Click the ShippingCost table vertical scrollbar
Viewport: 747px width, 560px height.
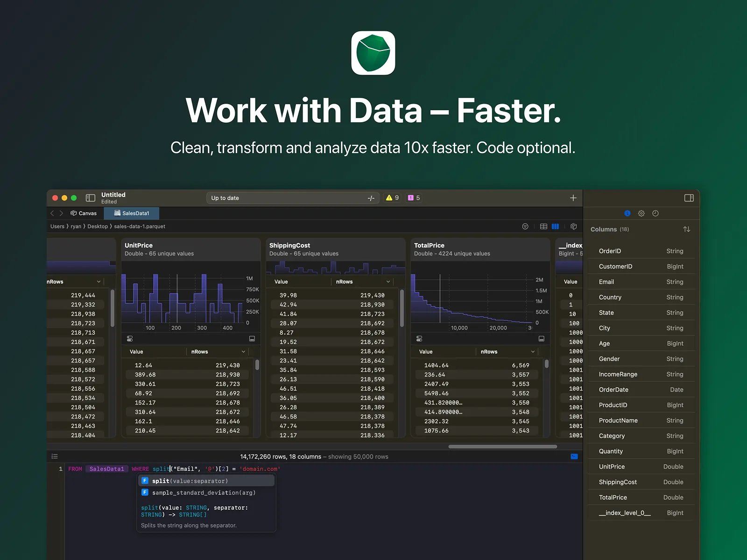click(x=402, y=308)
